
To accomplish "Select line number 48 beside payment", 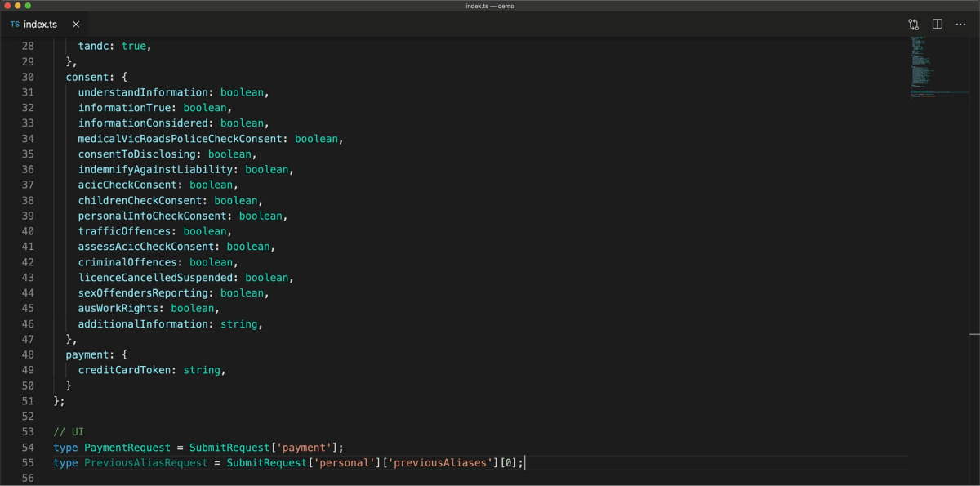I will tap(28, 354).
